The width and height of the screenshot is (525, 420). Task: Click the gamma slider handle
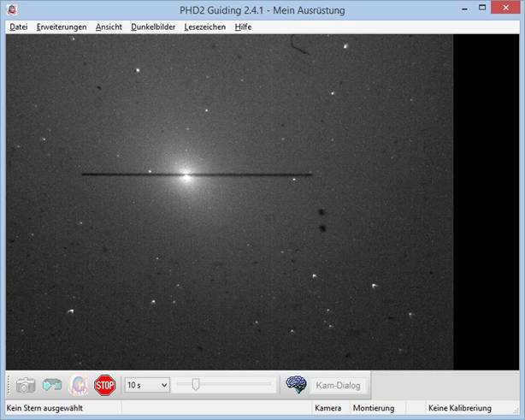[196, 385]
